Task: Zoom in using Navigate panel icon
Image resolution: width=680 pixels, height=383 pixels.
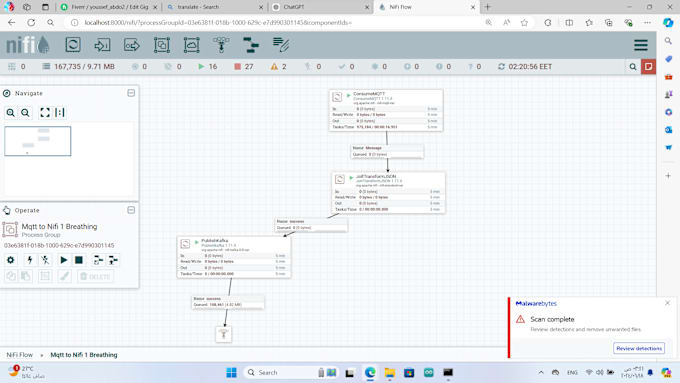Action: pyautogui.click(x=10, y=113)
